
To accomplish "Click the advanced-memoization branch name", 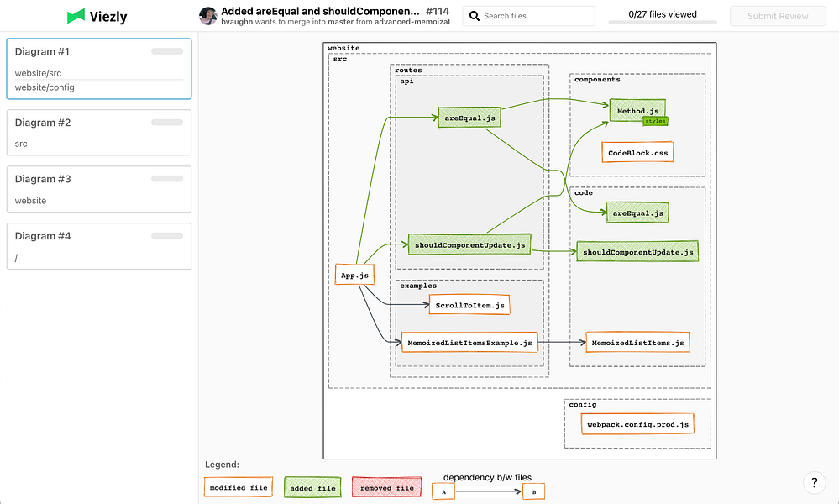I will [x=412, y=22].
